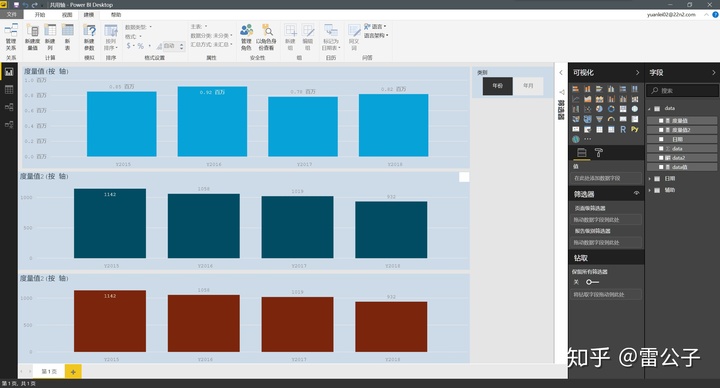Create a new parameter (新建参数)
720x388 pixels.
coord(89,37)
